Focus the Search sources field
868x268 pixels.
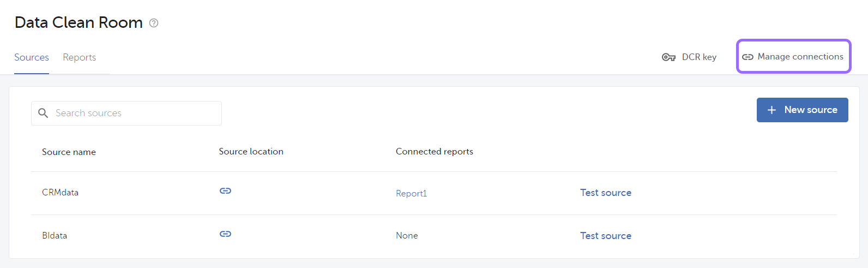[x=126, y=113]
